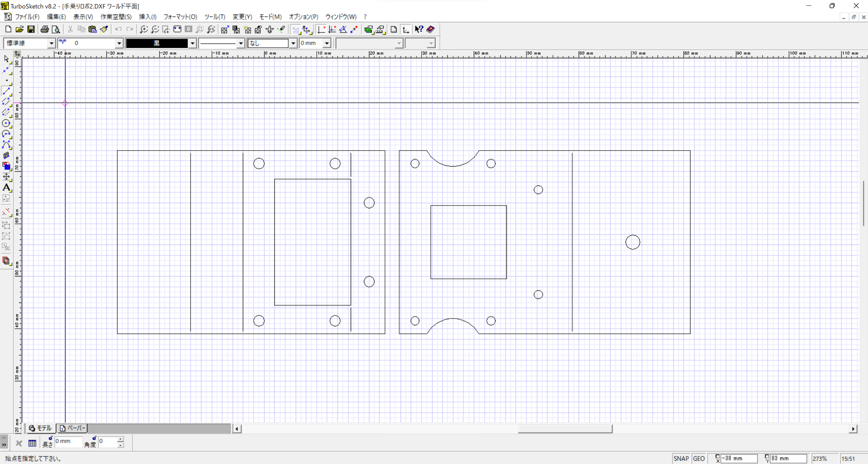Open the ファイル(F) menu
Image resolution: width=868 pixels, height=464 pixels.
(x=27, y=17)
